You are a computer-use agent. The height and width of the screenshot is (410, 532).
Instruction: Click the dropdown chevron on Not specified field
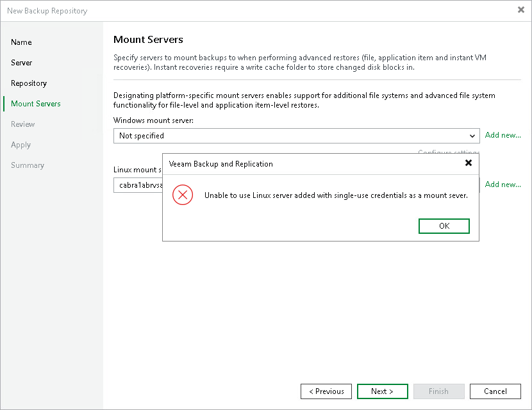472,136
